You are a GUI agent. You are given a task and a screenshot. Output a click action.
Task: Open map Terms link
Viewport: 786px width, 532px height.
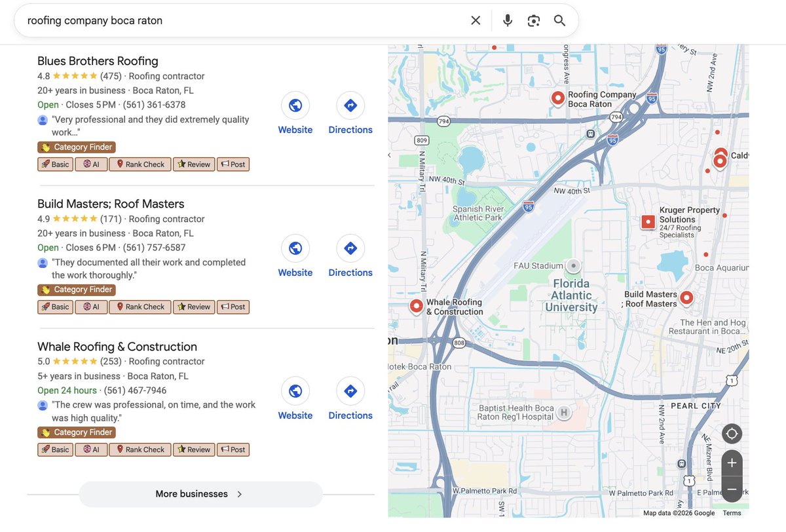click(732, 513)
